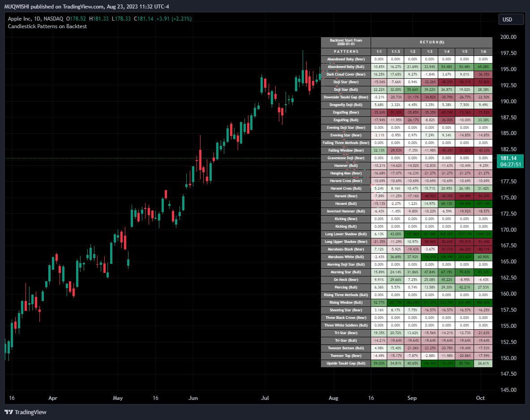Click the 145.00 price axis label
The height and width of the screenshot is (420, 530).
[x=509, y=390]
